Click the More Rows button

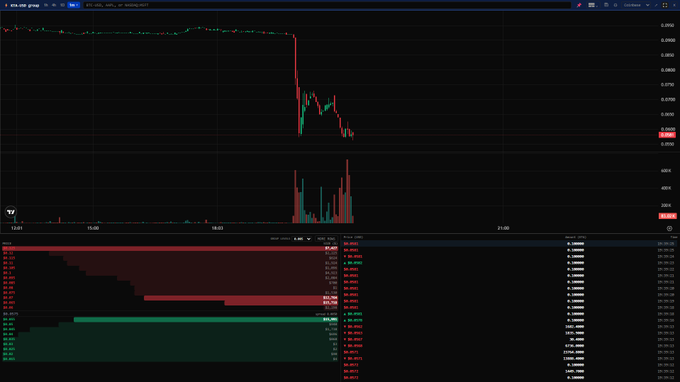pyautogui.click(x=326, y=239)
